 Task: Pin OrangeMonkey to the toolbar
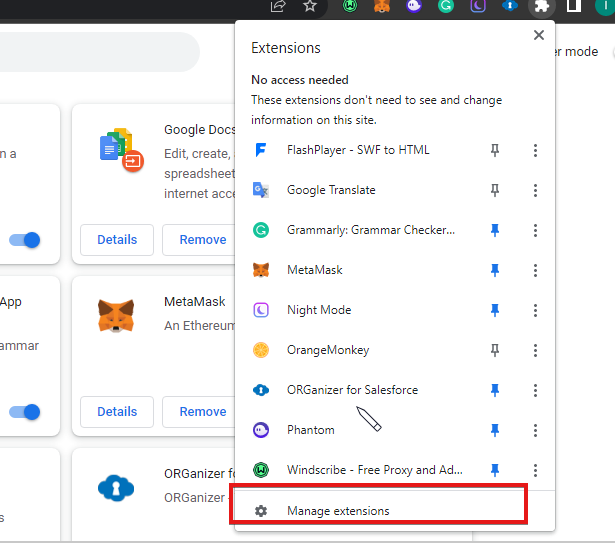coord(495,350)
